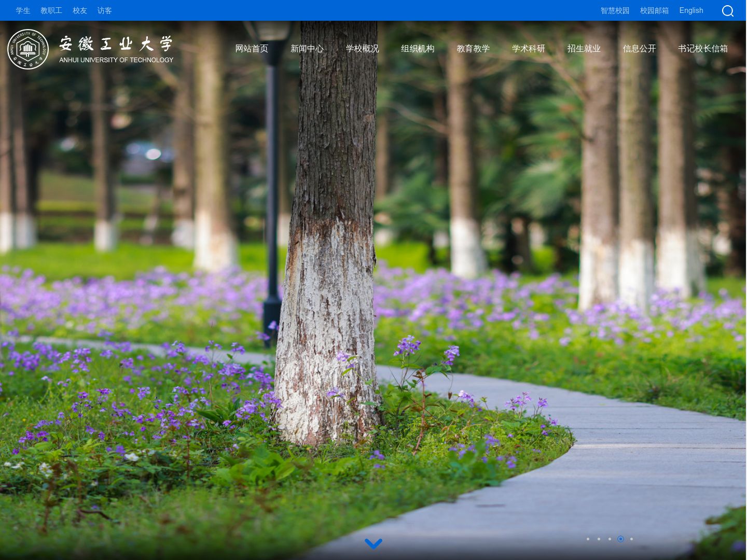Click the university circular emblem logo
The height and width of the screenshot is (560, 747).
(28, 49)
